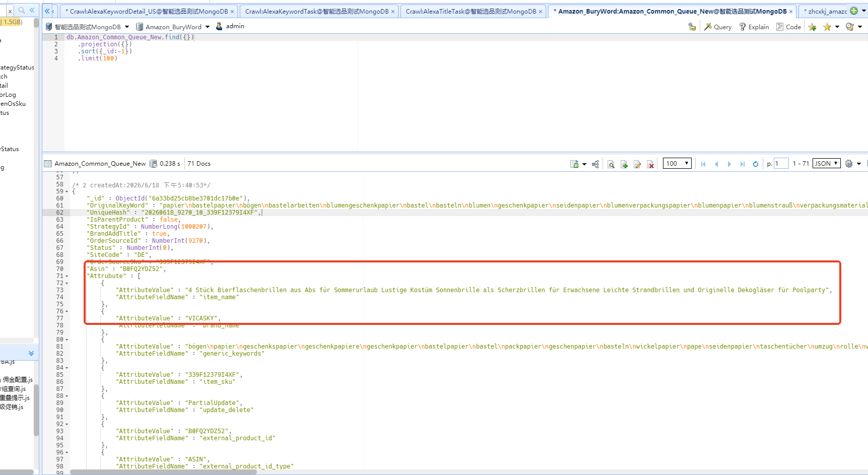
Task: Open the page size 100 dropdown
Action: pos(677,163)
